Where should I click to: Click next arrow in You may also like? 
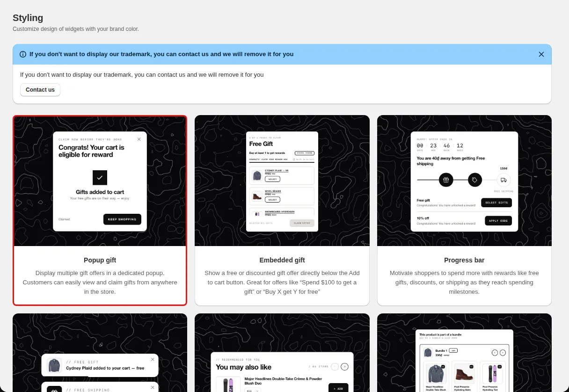[345, 367]
